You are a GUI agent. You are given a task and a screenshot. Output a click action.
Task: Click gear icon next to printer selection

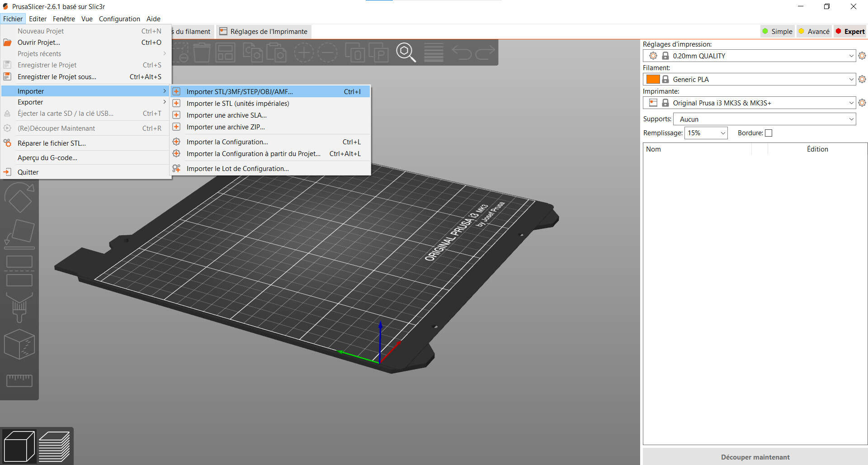click(862, 103)
